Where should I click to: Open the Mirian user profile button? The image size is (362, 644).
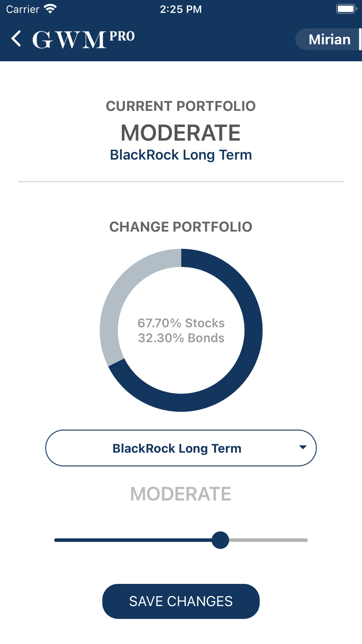click(x=329, y=39)
